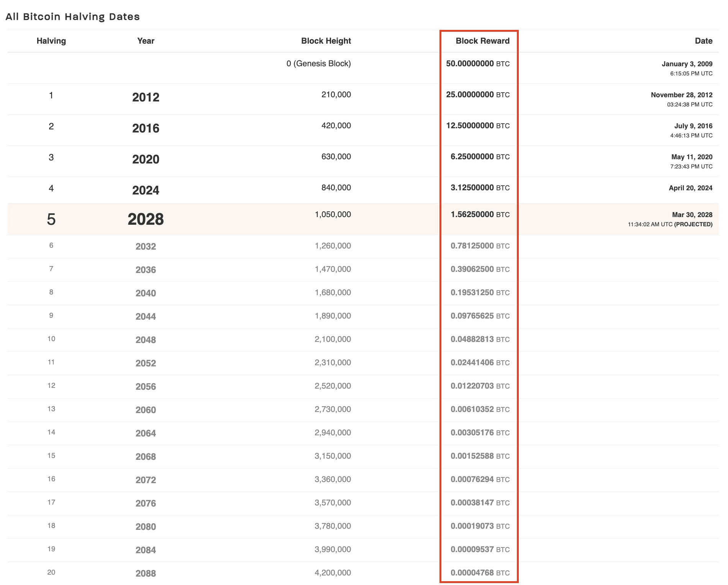Select the 0.01220703 BTC reward
The width and height of the screenshot is (728, 585).
click(x=480, y=386)
